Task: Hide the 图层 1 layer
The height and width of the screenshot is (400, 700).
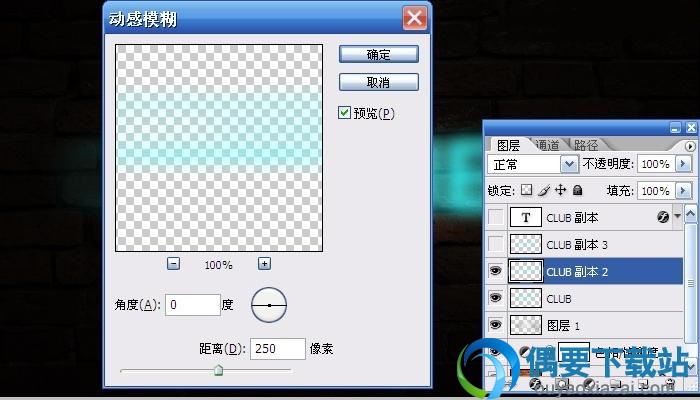Action: pyautogui.click(x=496, y=325)
